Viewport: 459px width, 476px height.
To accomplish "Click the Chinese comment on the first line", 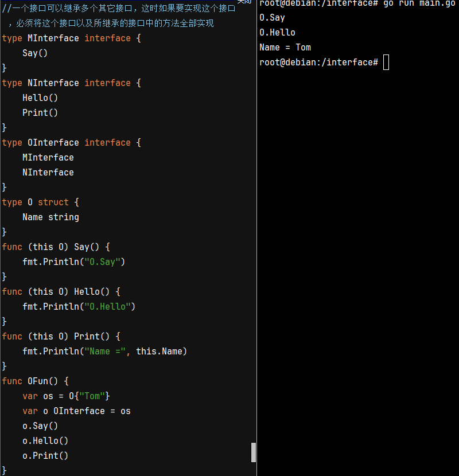I will pos(119,9).
